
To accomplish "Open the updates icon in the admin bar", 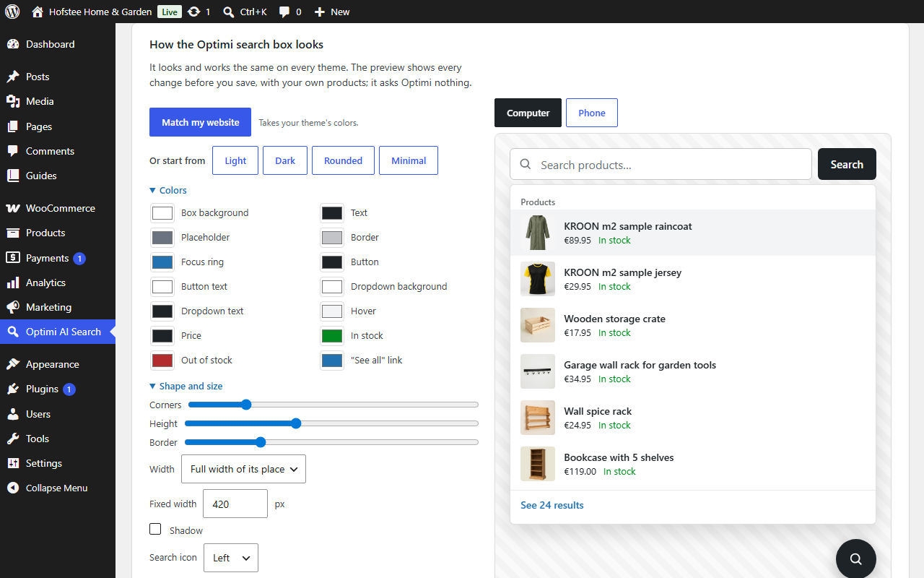I will 193,12.
